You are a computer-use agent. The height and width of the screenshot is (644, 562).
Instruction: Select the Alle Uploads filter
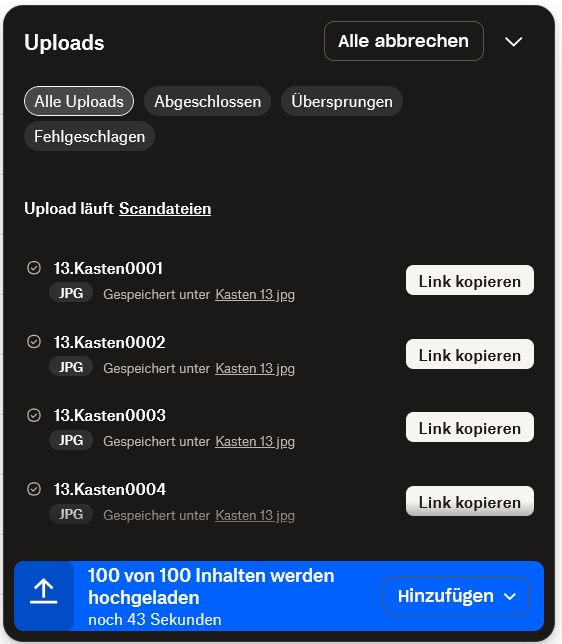pos(79,101)
